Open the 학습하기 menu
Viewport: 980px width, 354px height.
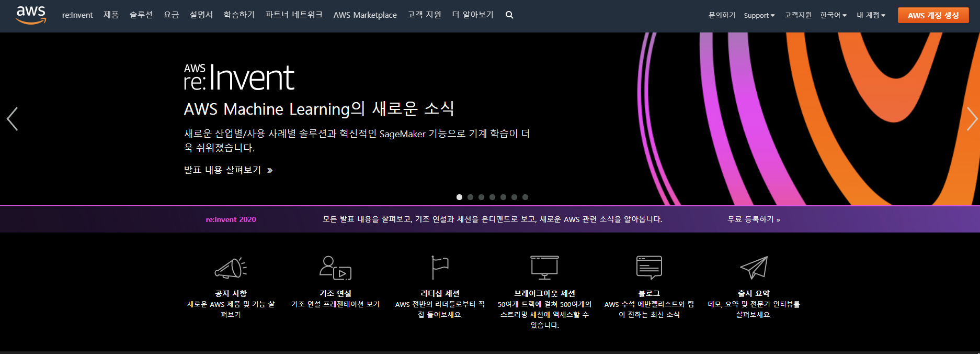[x=239, y=15]
